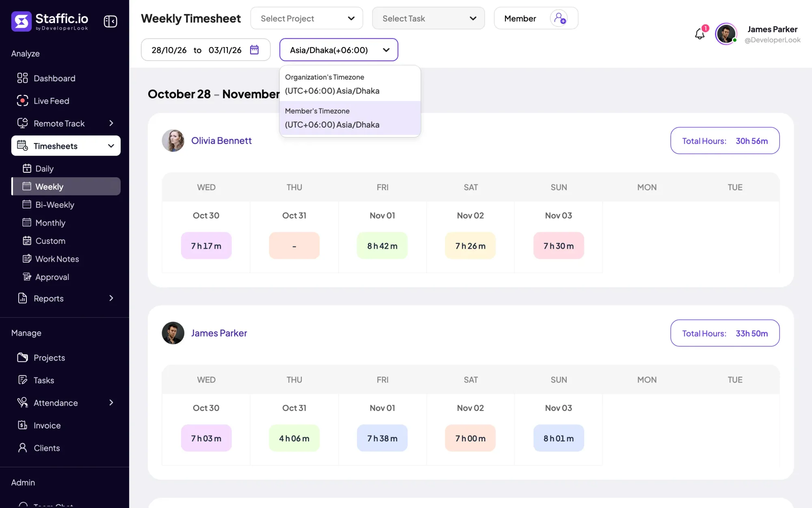The image size is (812, 508).
Task: Click the Staffic.io logo
Action: (50, 21)
